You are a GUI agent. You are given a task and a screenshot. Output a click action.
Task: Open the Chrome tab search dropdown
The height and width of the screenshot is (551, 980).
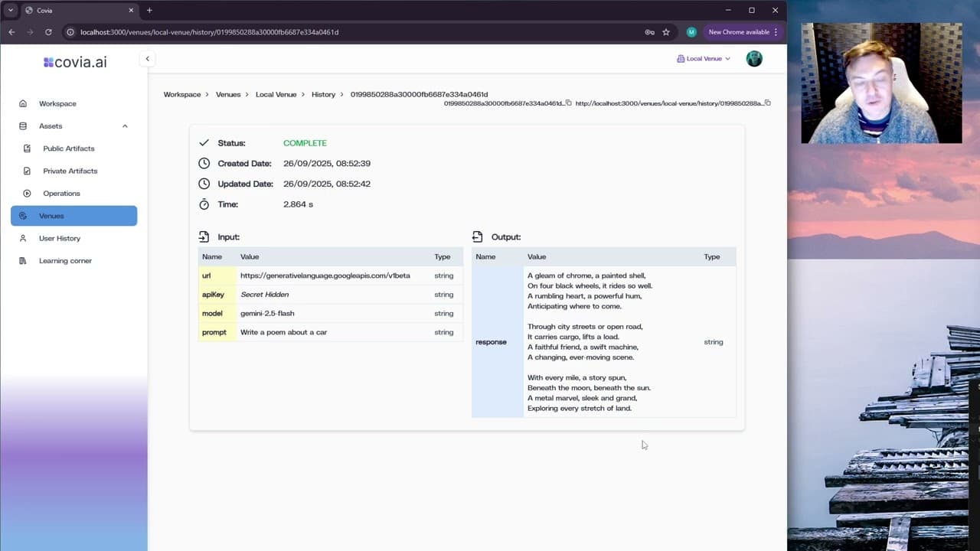pos(11,10)
